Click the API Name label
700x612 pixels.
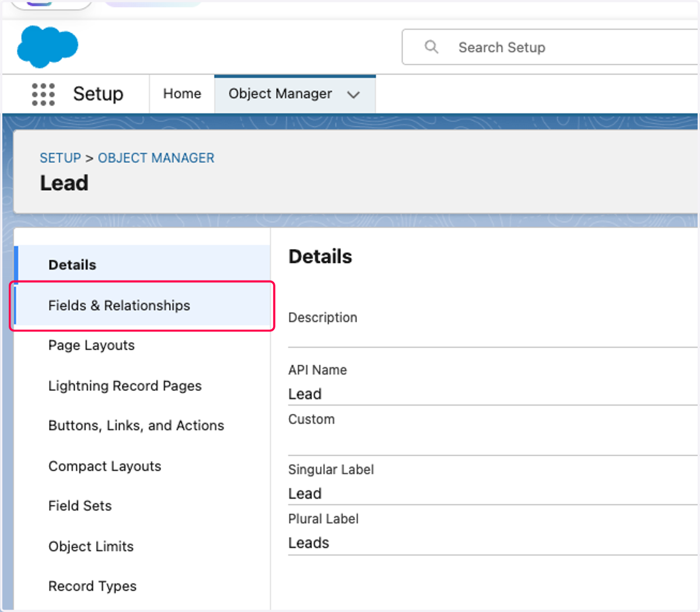[x=317, y=370]
